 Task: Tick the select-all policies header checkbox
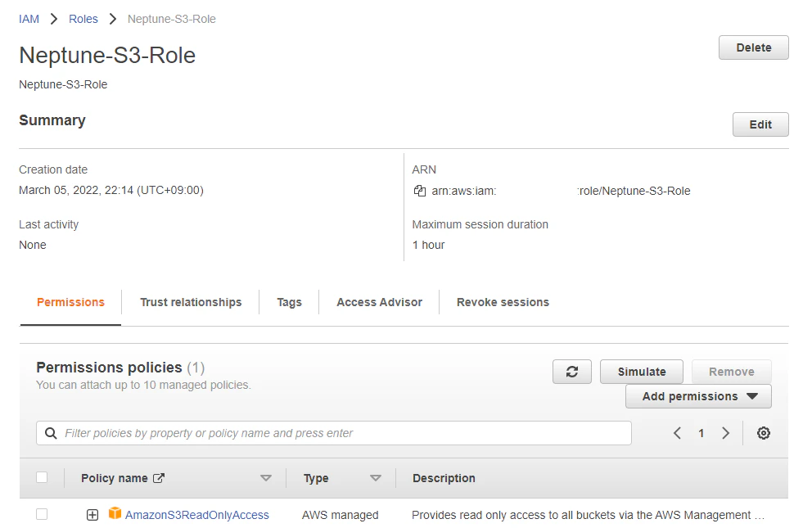tap(42, 477)
